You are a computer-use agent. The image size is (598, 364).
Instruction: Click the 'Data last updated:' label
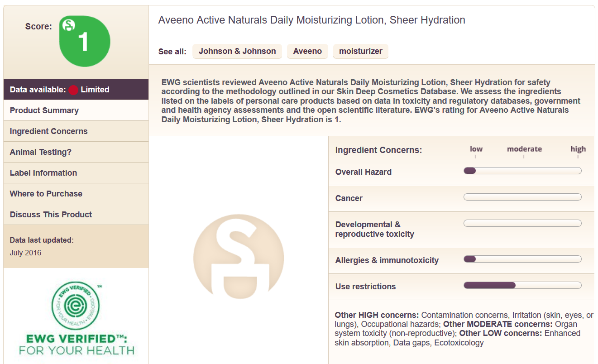click(x=42, y=240)
